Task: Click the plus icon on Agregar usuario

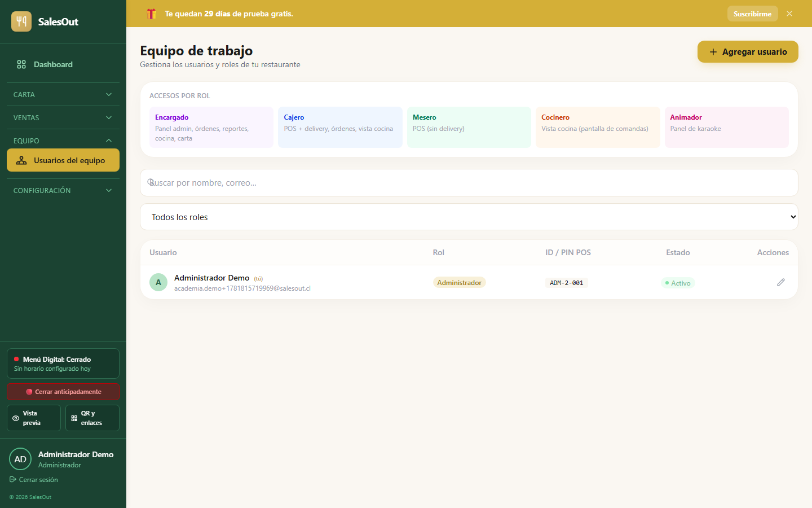Action: pyautogui.click(x=713, y=52)
